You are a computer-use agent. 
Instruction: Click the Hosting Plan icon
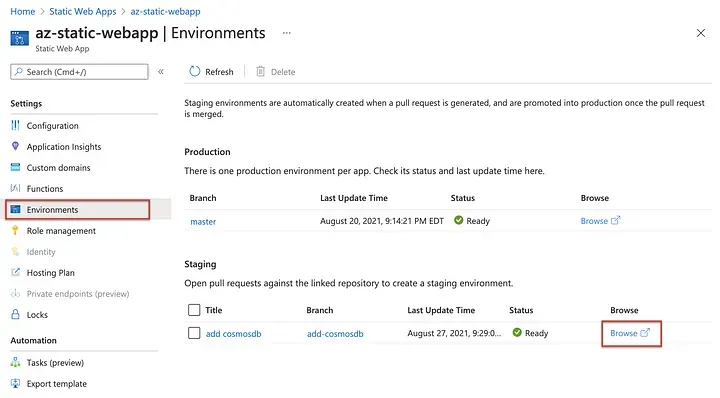pos(16,272)
